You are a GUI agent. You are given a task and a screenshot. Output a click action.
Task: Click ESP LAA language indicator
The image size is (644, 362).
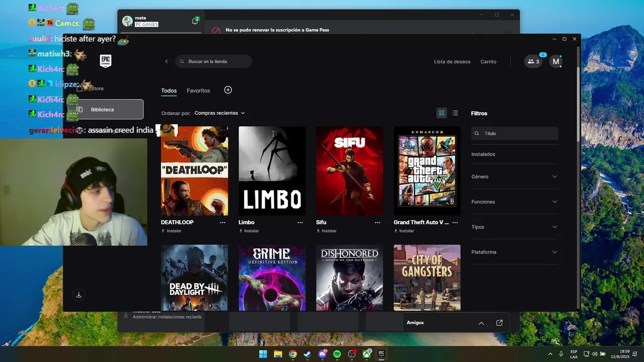pyautogui.click(x=574, y=354)
